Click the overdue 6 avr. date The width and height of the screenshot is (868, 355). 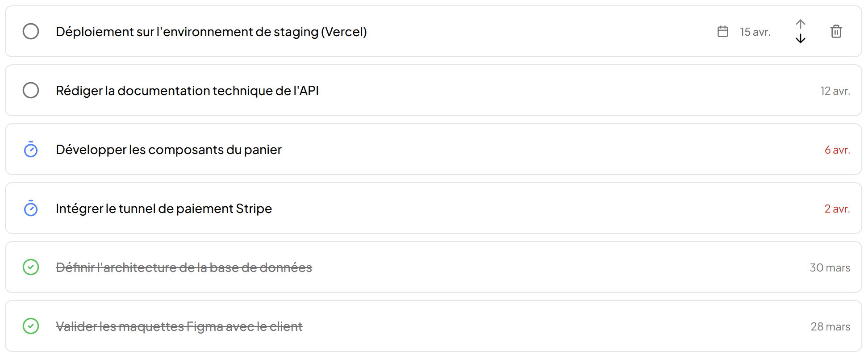(837, 150)
